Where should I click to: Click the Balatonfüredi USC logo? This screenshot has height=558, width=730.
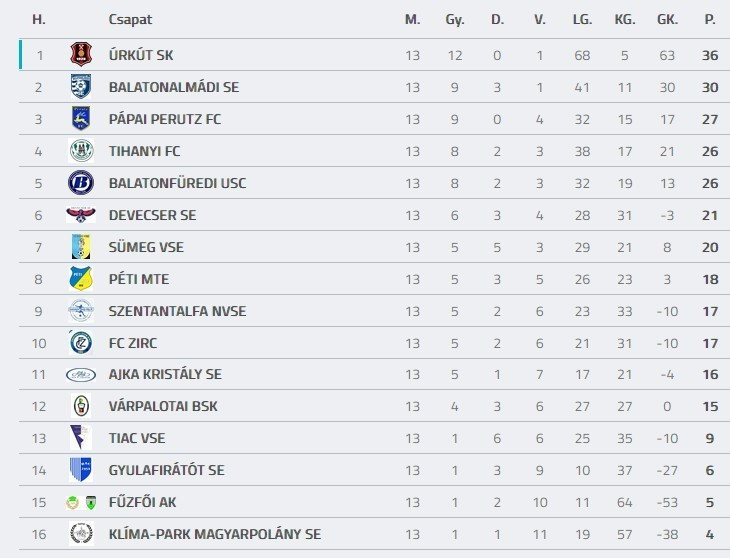81,183
